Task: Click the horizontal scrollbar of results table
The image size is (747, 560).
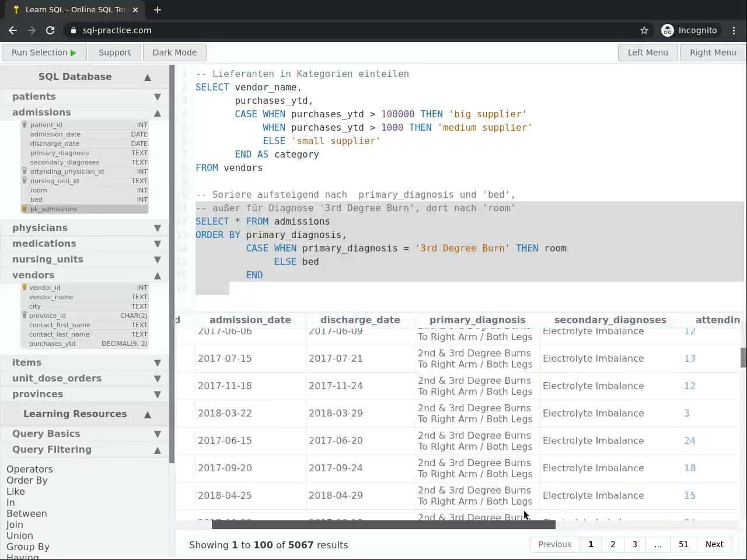Action: tap(383, 525)
